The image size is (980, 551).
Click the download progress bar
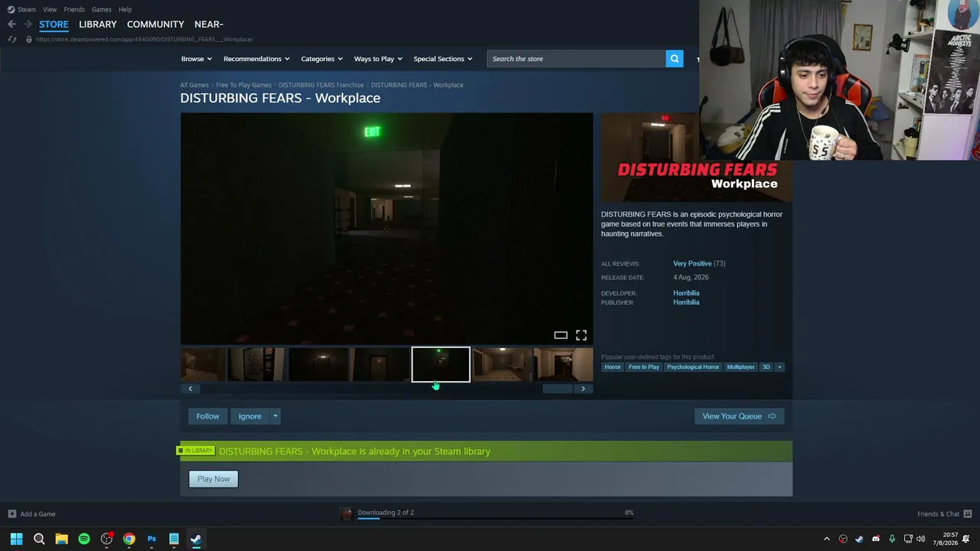coord(495,519)
